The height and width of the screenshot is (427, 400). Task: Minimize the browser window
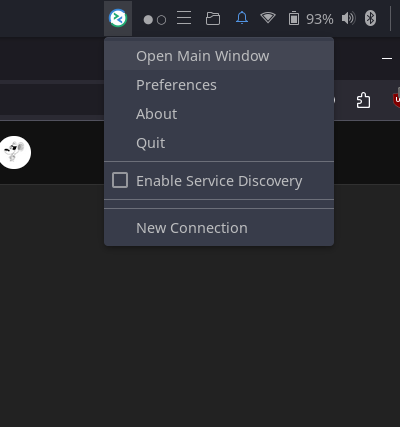point(387,59)
